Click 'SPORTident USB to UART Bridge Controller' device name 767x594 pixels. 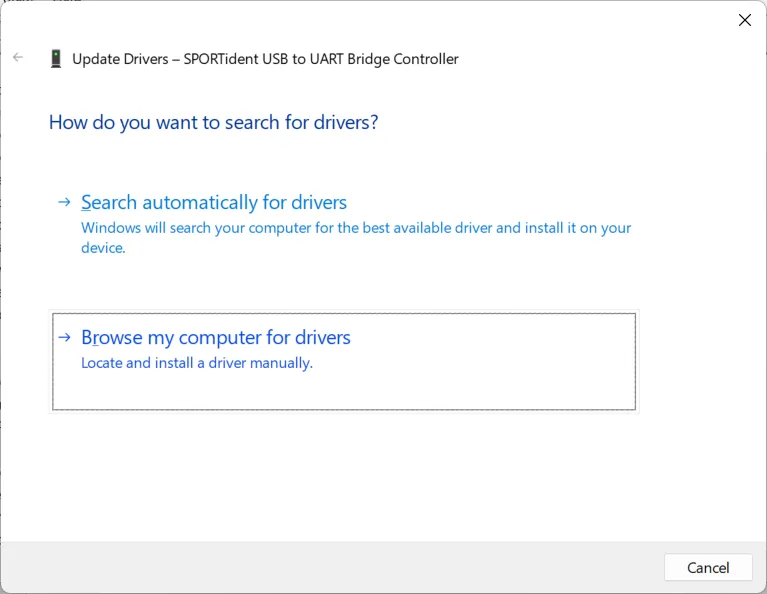(x=321, y=59)
